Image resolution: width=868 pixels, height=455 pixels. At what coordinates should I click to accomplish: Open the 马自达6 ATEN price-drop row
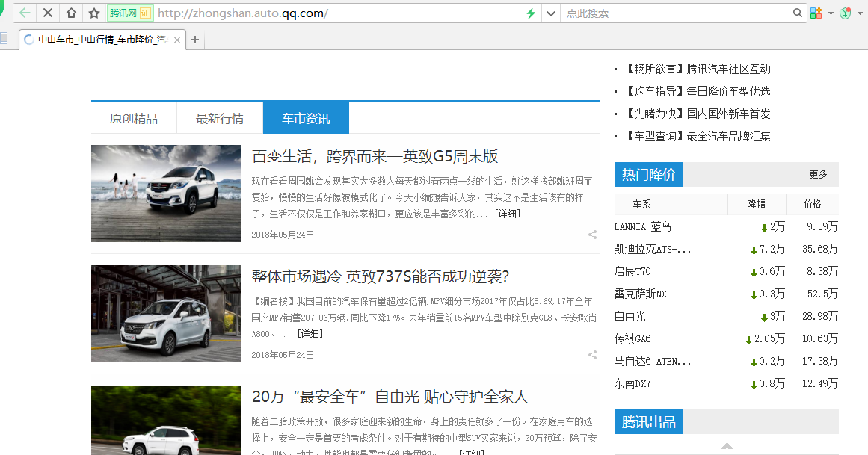tap(726, 362)
